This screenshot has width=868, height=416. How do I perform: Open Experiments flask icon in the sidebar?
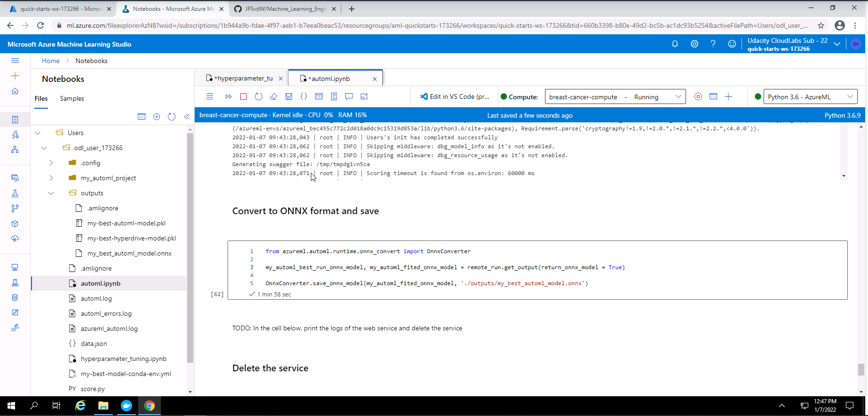[15, 193]
